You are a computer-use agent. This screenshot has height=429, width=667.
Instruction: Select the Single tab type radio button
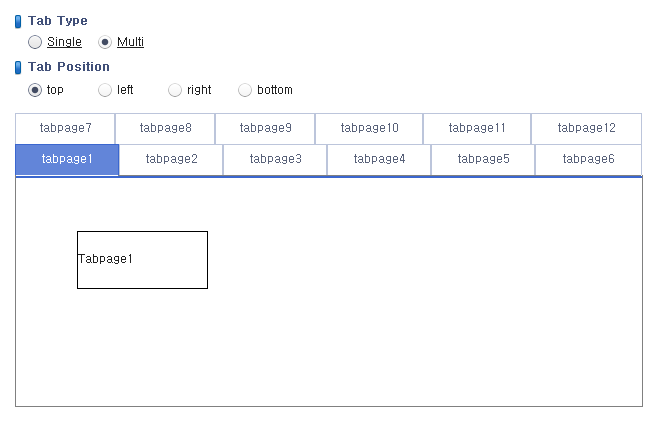pos(35,42)
